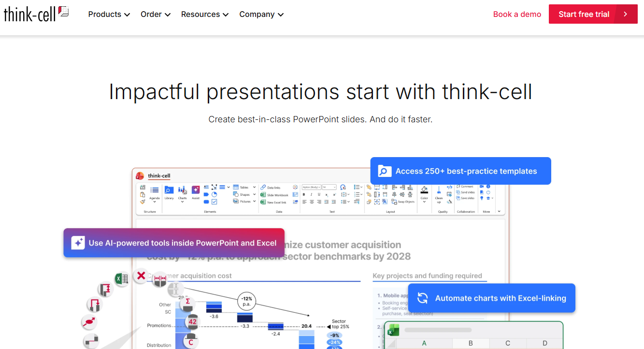Click Use AI-powered tools inside PowerPoint badge
Viewport: 644px width, 349px height.
tap(174, 243)
